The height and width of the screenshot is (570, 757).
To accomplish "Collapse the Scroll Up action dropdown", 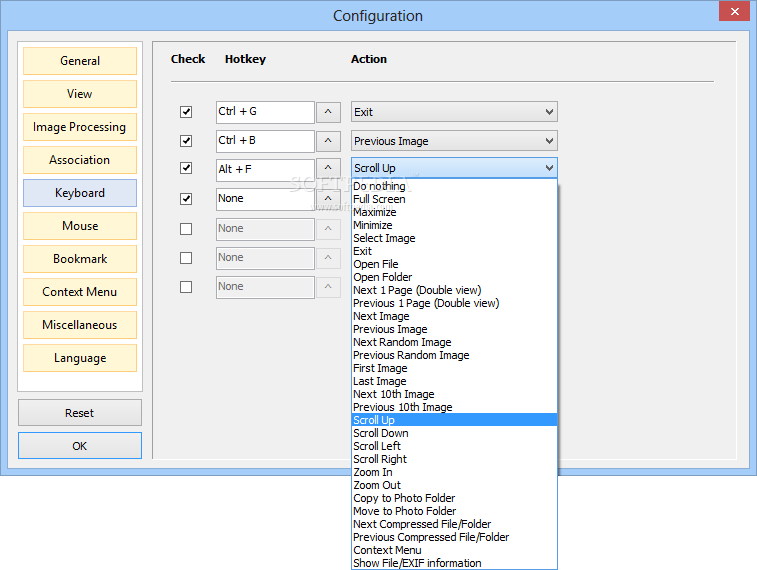I will 454,168.
